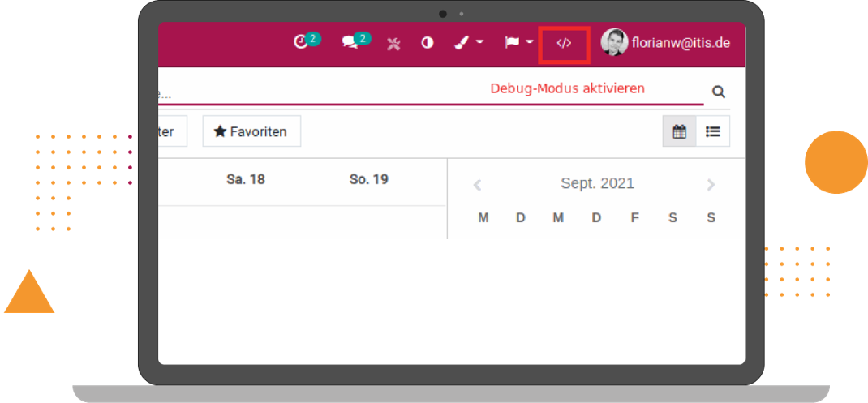Image resolution: width=868 pixels, height=403 pixels.
Task: Click the magnifying glass search icon
Action: (718, 92)
